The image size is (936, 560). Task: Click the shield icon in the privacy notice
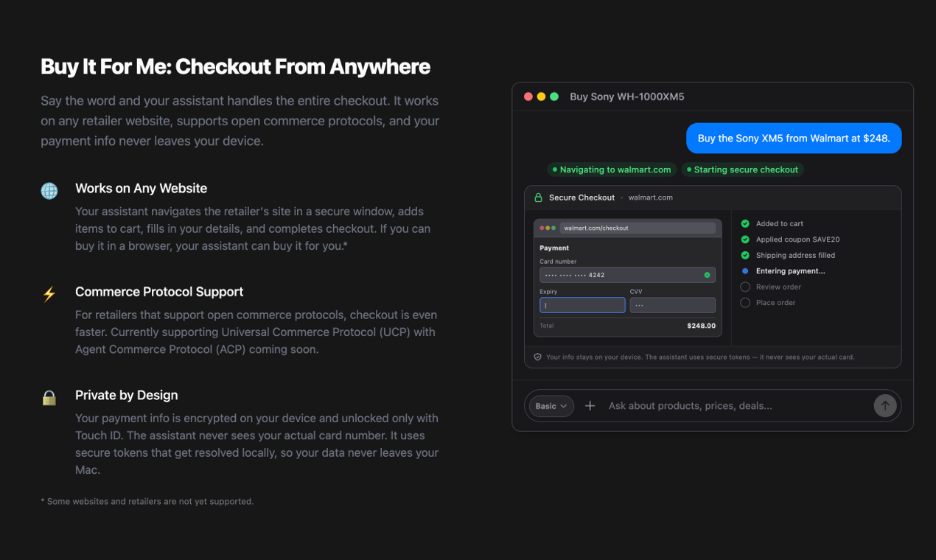pyautogui.click(x=538, y=357)
